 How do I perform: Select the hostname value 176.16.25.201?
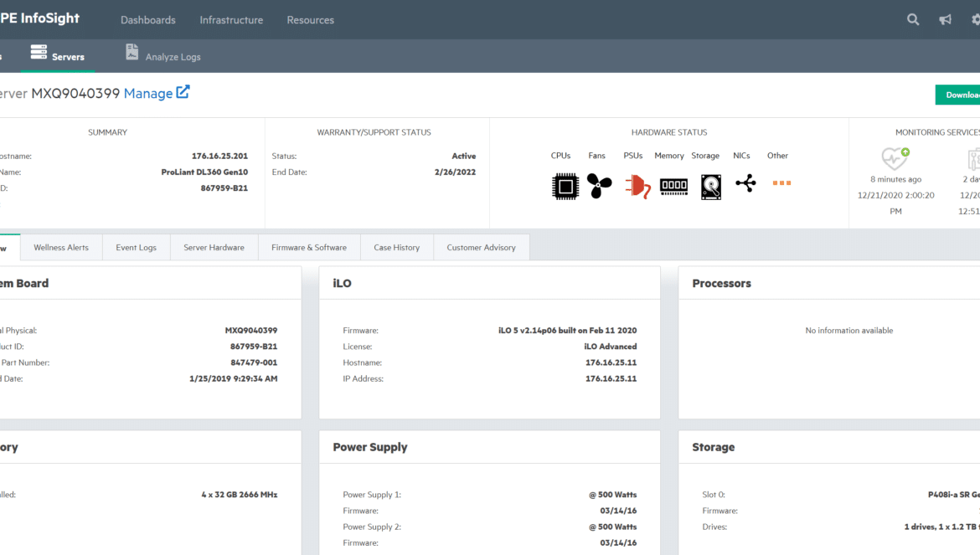click(x=219, y=156)
